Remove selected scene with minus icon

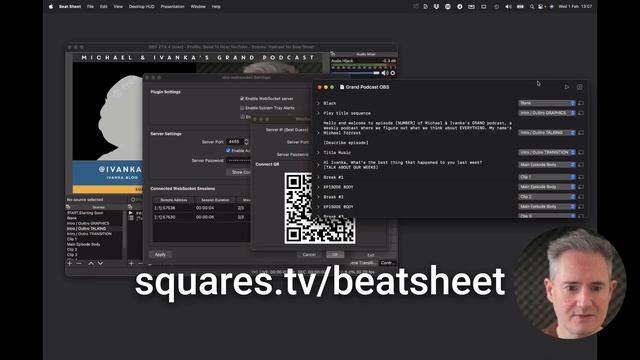click(79, 264)
